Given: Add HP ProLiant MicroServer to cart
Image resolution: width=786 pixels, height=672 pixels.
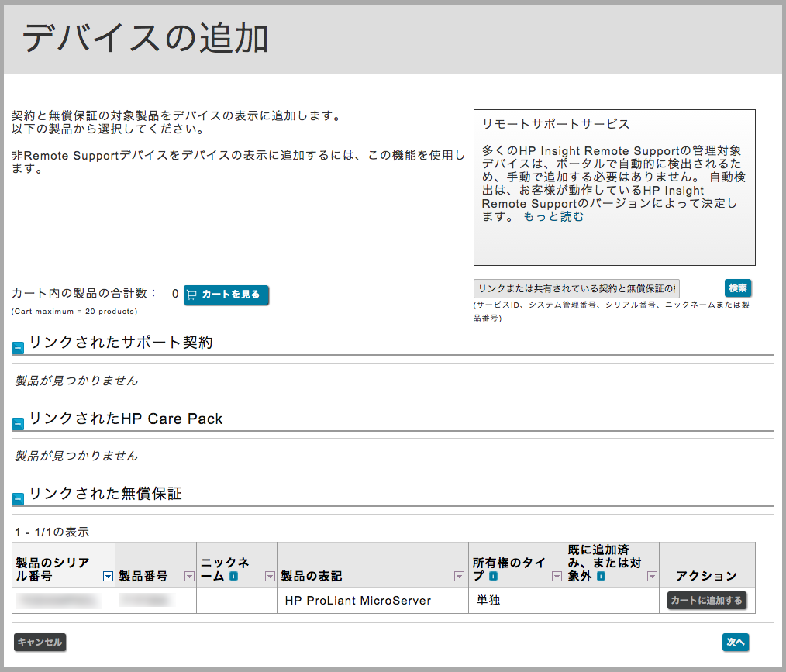Looking at the screenshot, I should [x=706, y=601].
